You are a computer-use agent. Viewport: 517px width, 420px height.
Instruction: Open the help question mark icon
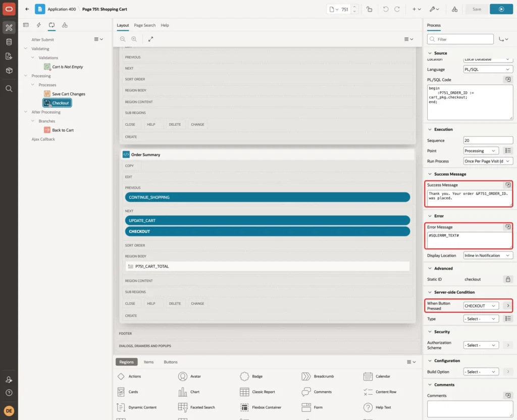pos(9,393)
